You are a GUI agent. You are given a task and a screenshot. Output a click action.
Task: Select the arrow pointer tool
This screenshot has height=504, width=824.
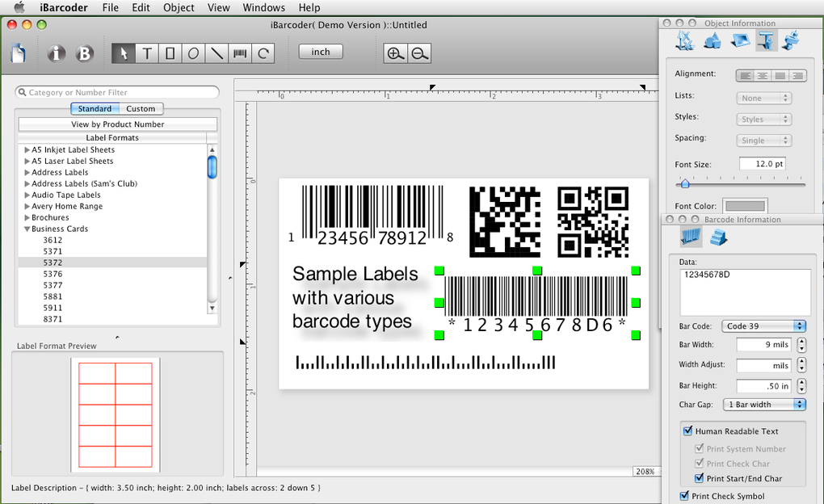coord(124,53)
